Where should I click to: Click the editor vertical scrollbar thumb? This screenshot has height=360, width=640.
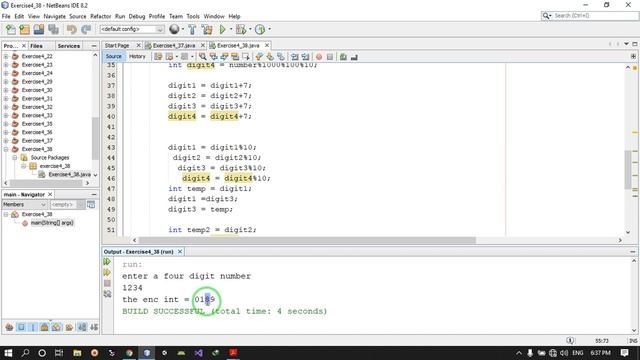(x=628, y=170)
